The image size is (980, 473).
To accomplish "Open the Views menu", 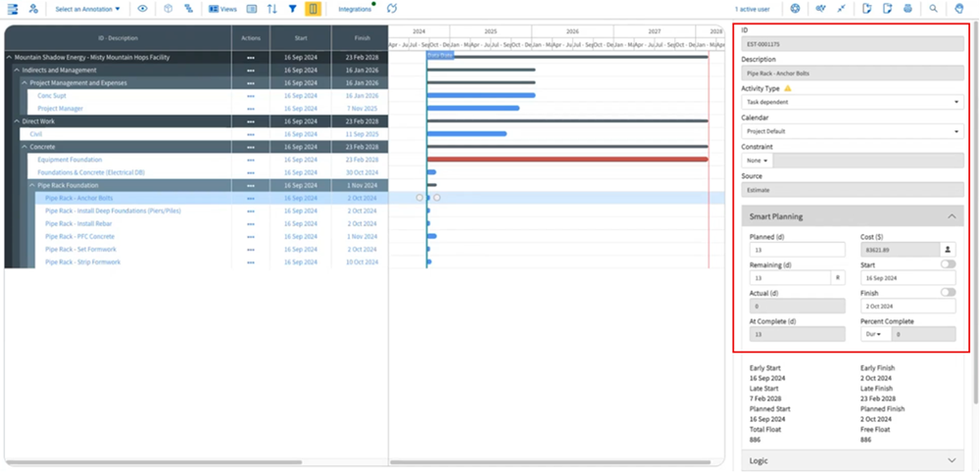I will (x=223, y=10).
